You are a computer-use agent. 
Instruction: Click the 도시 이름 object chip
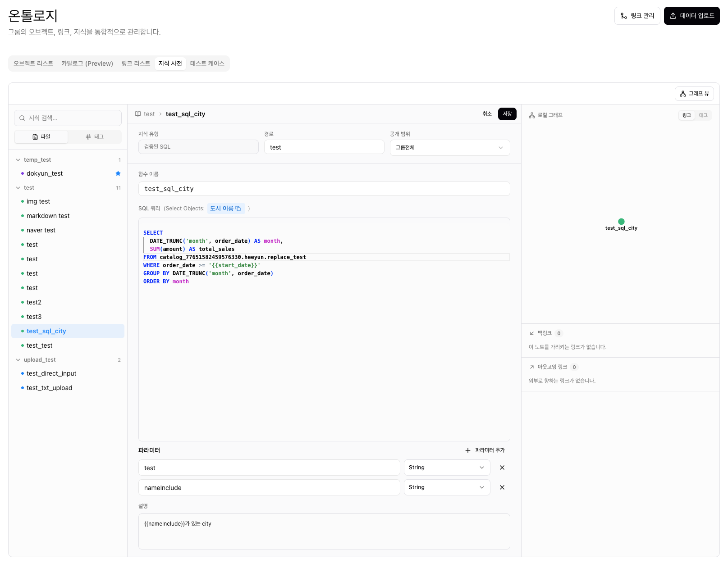[226, 209]
